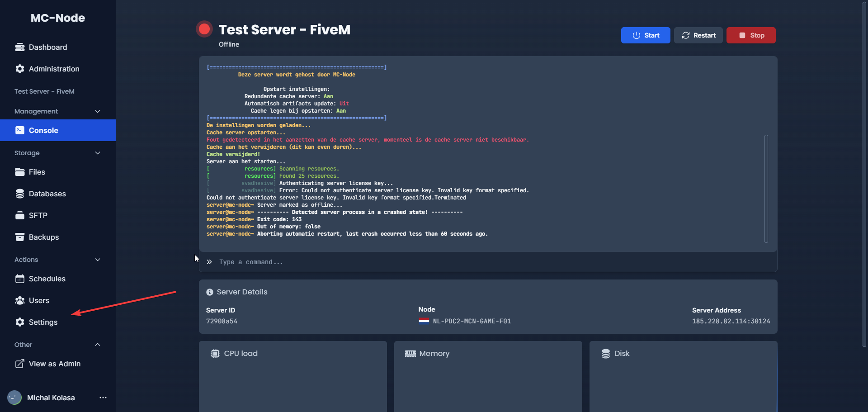Click the page scrollbar on right edge

click(864, 174)
